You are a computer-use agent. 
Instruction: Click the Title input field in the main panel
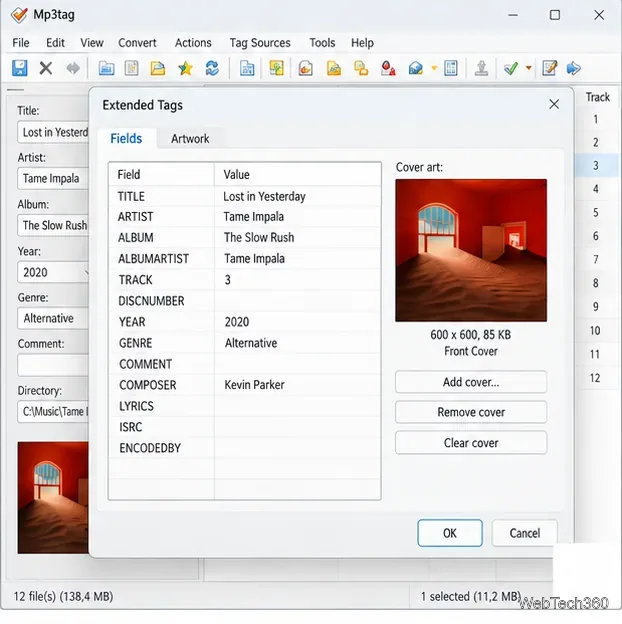coord(53,132)
